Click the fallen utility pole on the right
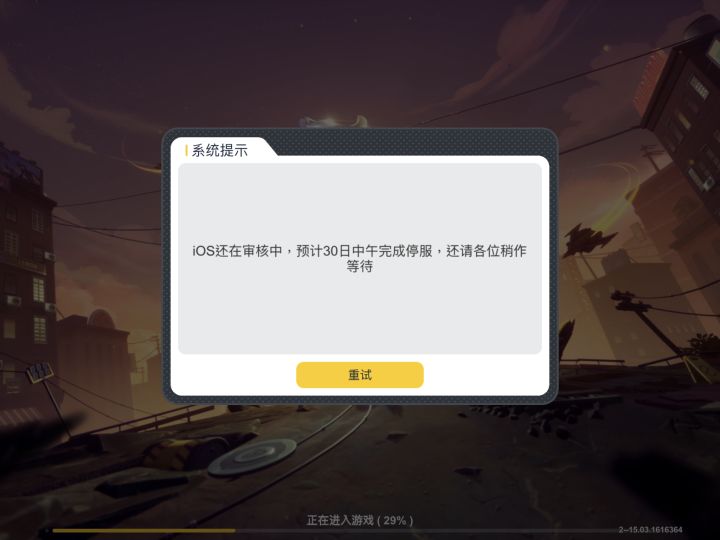The height and width of the screenshot is (540, 720). point(652,321)
